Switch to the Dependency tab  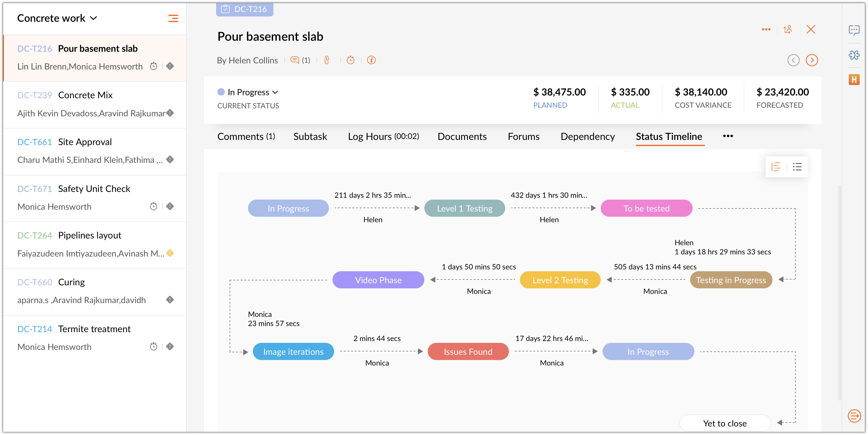588,137
